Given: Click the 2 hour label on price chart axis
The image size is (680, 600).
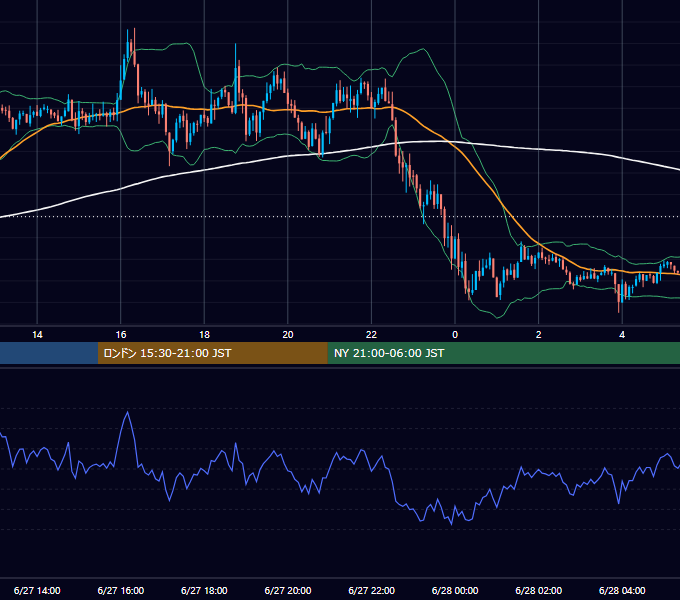Looking at the screenshot, I should pyautogui.click(x=539, y=335).
